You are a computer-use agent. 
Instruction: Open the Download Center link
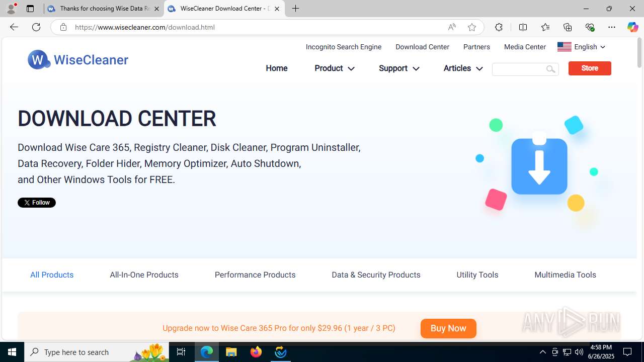tap(422, 47)
